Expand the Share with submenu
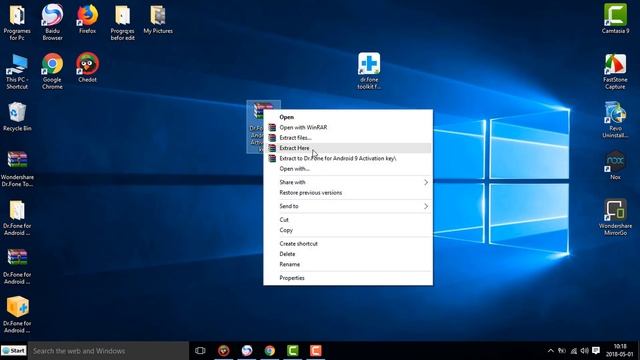This screenshot has height=360, width=640. pyautogui.click(x=348, y=182)
